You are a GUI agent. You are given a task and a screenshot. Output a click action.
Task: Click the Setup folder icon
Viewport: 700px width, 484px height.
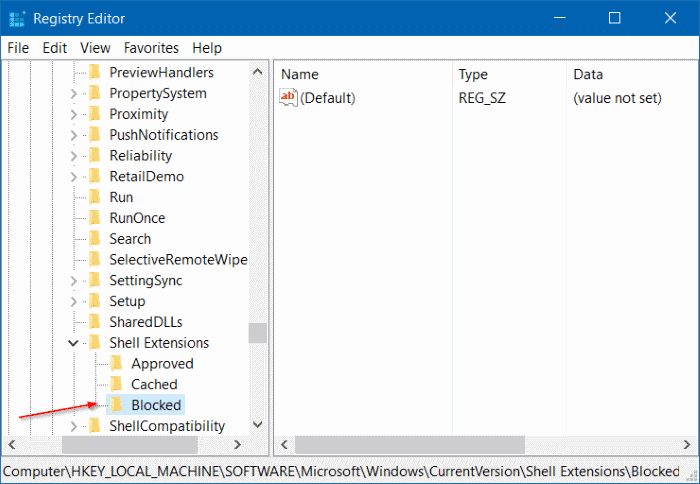click(95, 301)
